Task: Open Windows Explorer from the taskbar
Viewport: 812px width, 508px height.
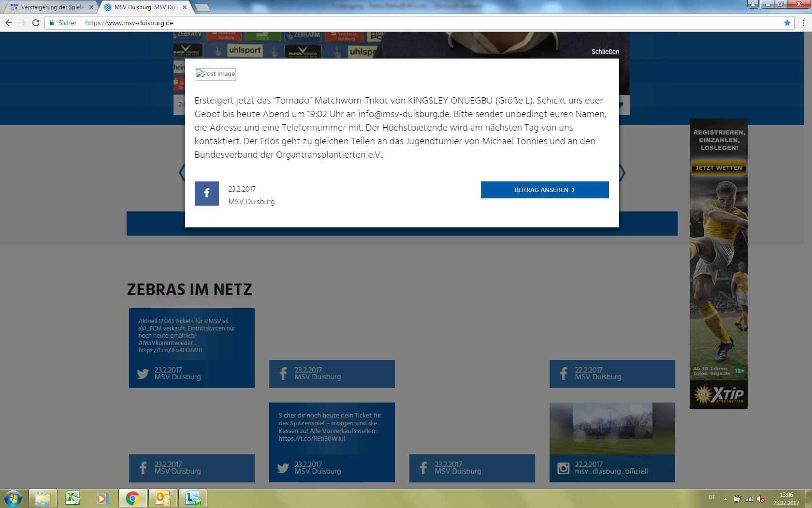Action: (43, 498)
